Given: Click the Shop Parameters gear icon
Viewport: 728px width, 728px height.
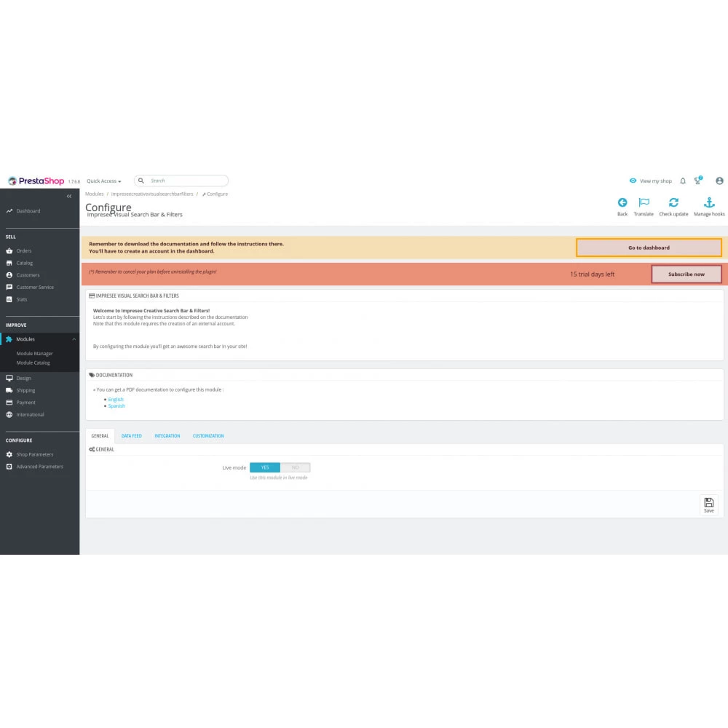Looking at the screenshot, I should tap(9, 454).
